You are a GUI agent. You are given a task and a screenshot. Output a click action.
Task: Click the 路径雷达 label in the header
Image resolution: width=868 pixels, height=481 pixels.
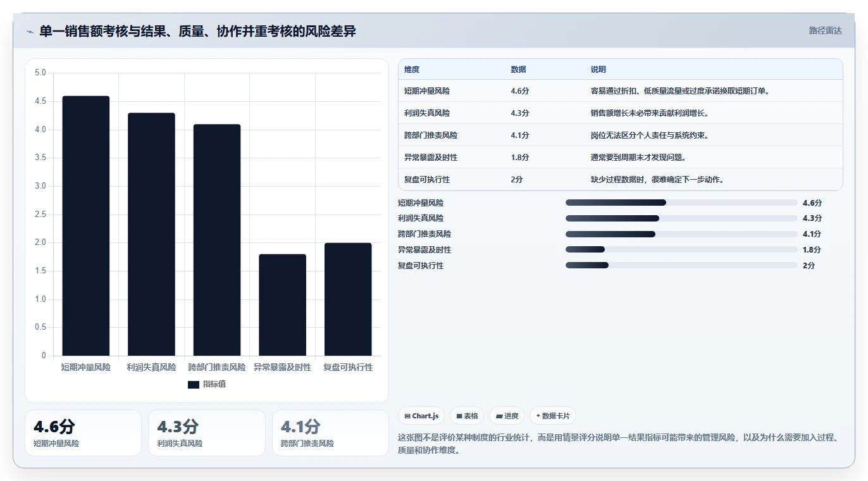coord(826,30)
